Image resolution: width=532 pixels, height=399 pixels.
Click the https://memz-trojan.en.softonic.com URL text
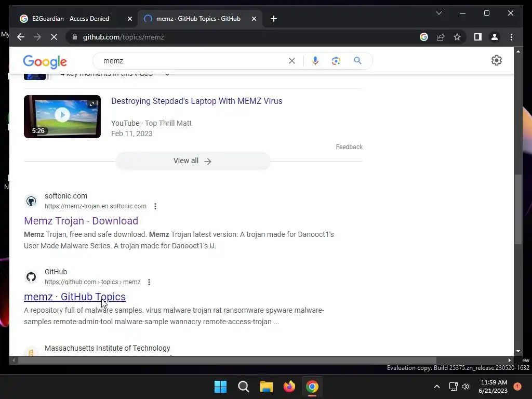click(x=96, y=206)
